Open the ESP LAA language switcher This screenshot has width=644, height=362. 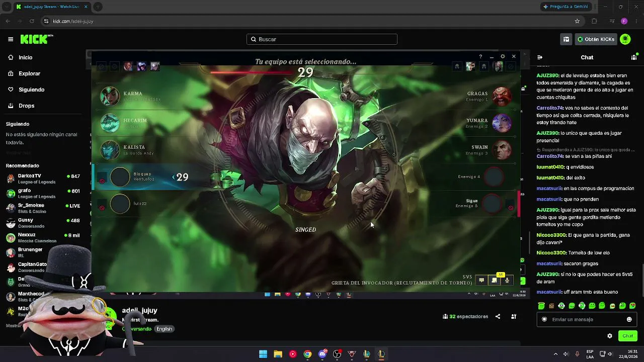(590, 354)
